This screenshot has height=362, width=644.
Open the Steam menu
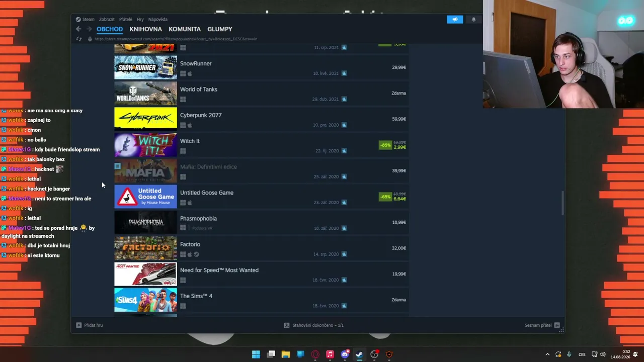(88, 20)
